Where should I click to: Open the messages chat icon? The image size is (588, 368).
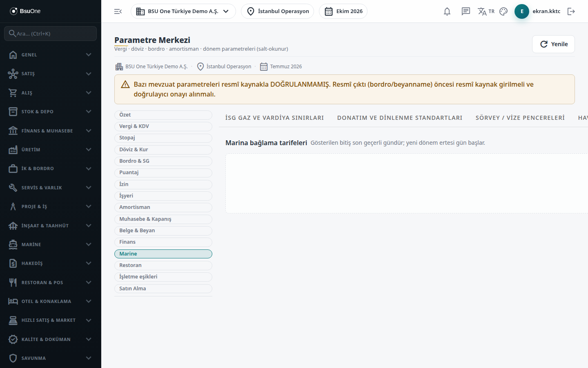pyautogui.click(x=466, y=11)
